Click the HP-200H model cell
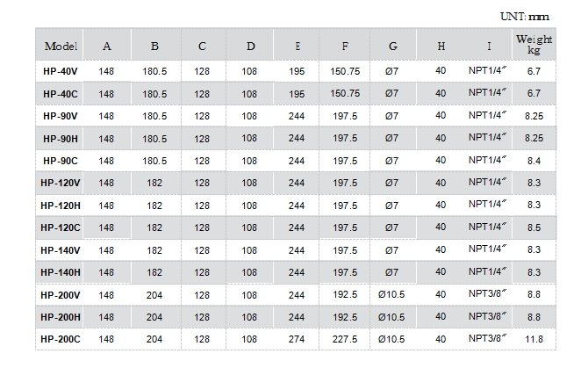 61,316
